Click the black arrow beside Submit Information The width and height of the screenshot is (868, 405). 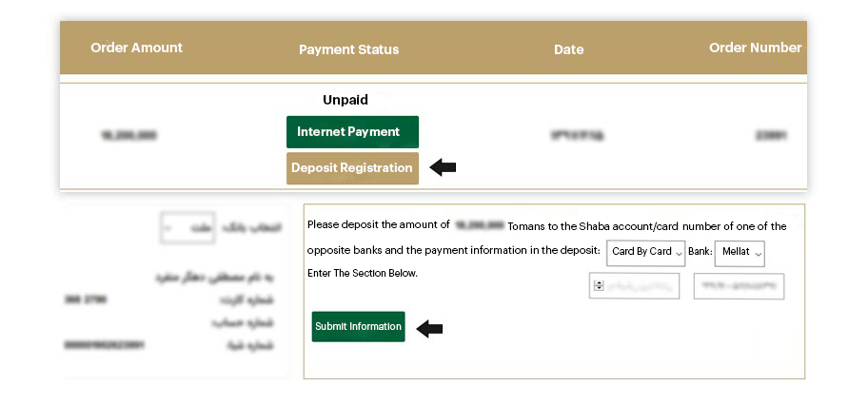tap(429, 329)
